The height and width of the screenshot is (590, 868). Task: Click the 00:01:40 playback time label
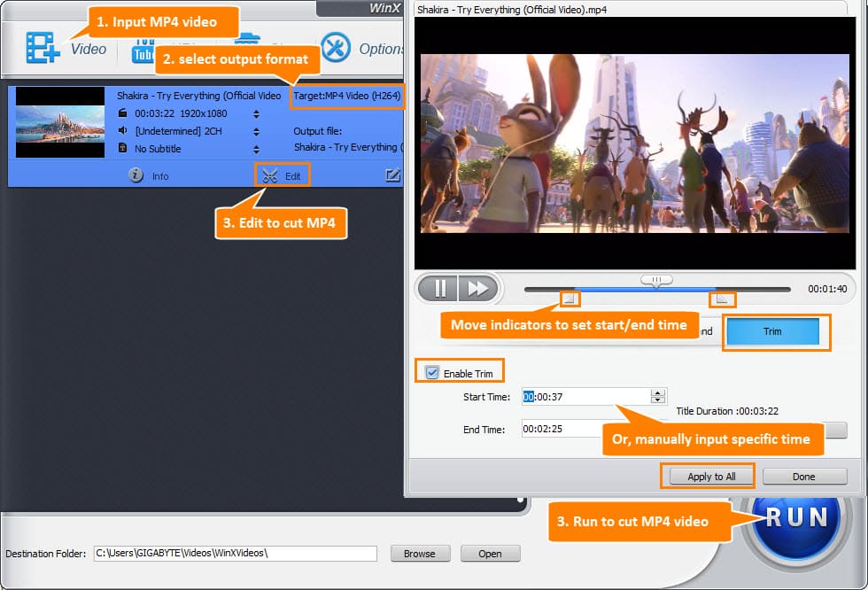coord(827,289)
